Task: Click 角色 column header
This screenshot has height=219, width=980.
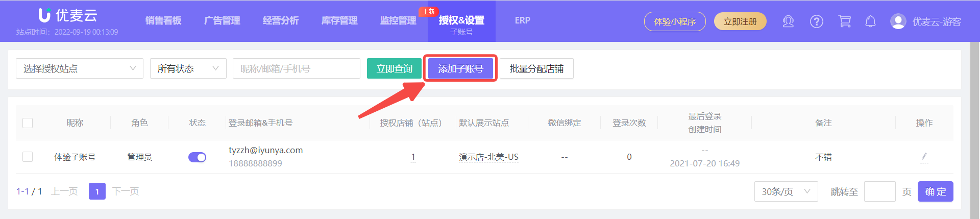Action: click(139, 123)
